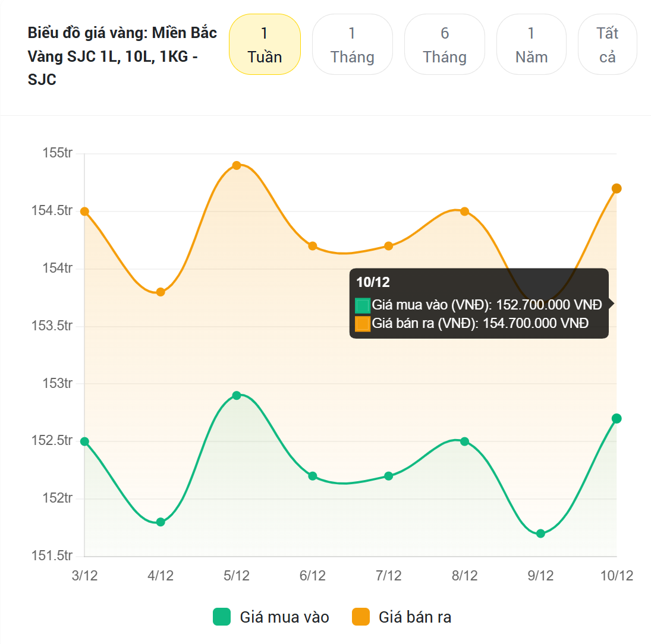Click orange data point at 10/12
This screenshot has height=644, width=651.
617,188
